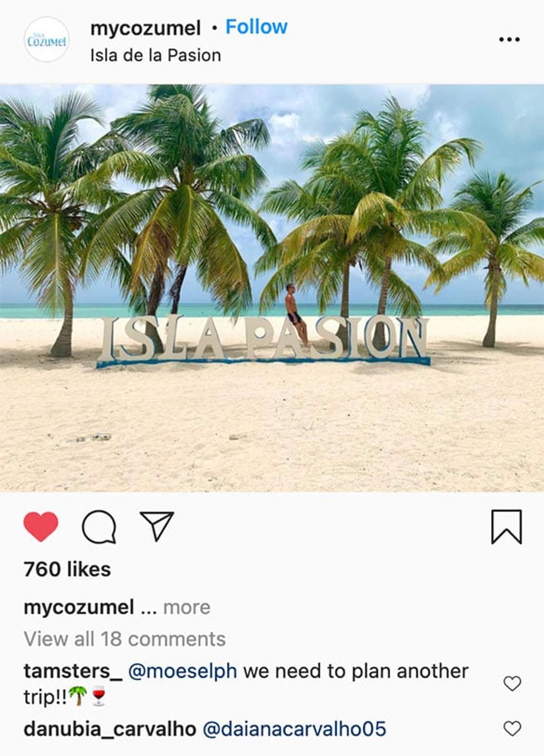Like the tamsters_ comment heart

coord(512,683)
